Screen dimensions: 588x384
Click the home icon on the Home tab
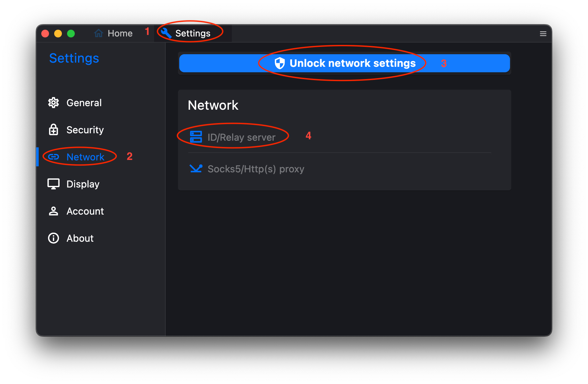tap(98, 33)
